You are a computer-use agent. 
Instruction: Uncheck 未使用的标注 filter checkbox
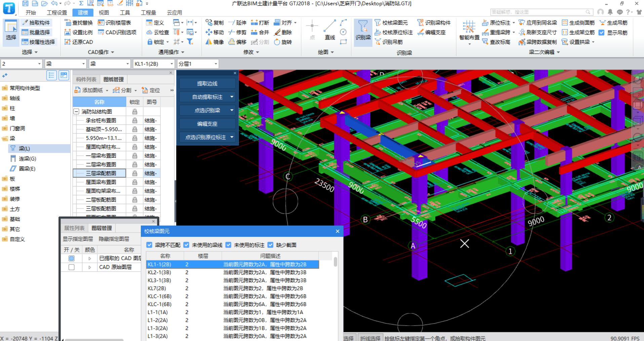pyautogui.click(x=229, y=245)
